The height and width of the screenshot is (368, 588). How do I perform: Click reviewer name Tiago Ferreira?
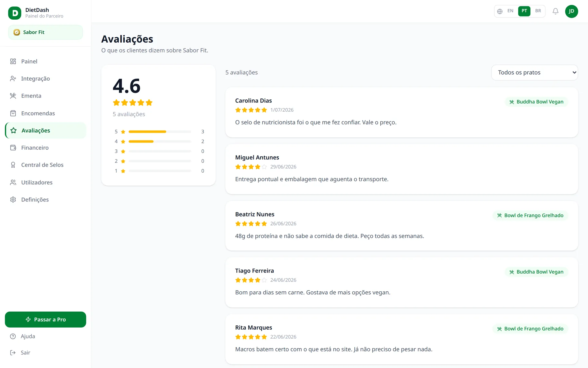[x=254, y=271]
